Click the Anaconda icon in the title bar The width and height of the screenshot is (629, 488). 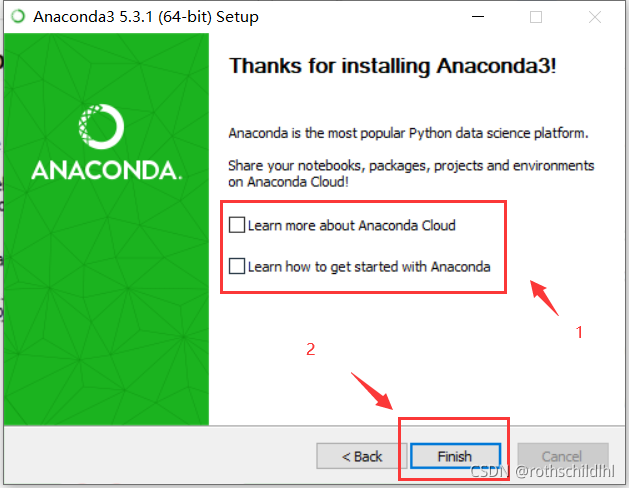coord(18,16)
